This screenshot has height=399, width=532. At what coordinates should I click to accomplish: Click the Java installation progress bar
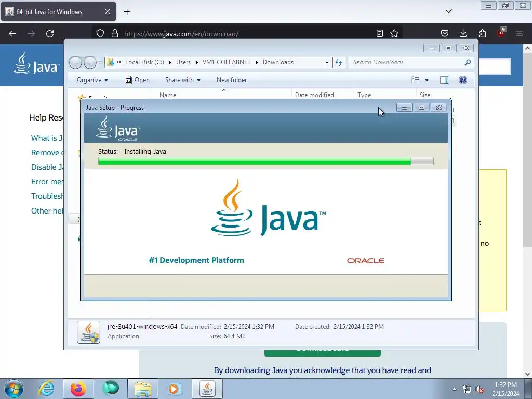pyautogui.click(x=265, y=161)
